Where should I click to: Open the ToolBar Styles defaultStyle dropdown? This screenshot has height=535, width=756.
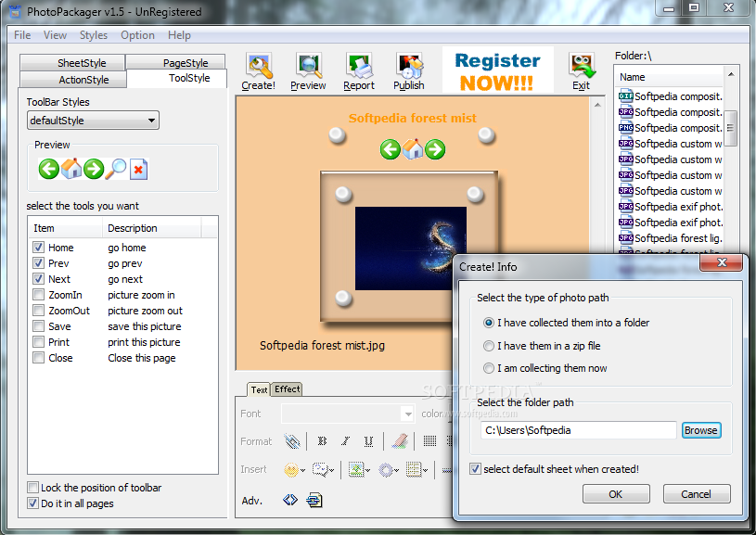(x=93, y=121)
